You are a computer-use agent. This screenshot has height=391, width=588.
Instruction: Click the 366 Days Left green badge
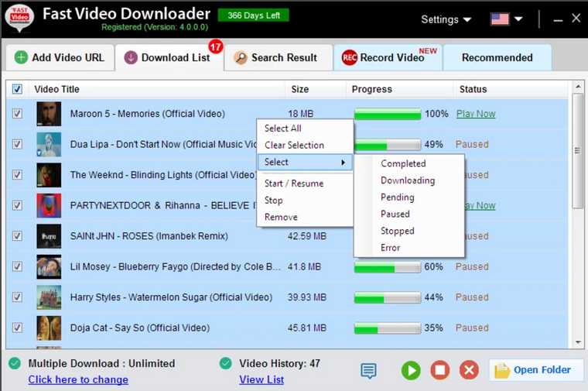click(x=254, y=15)
